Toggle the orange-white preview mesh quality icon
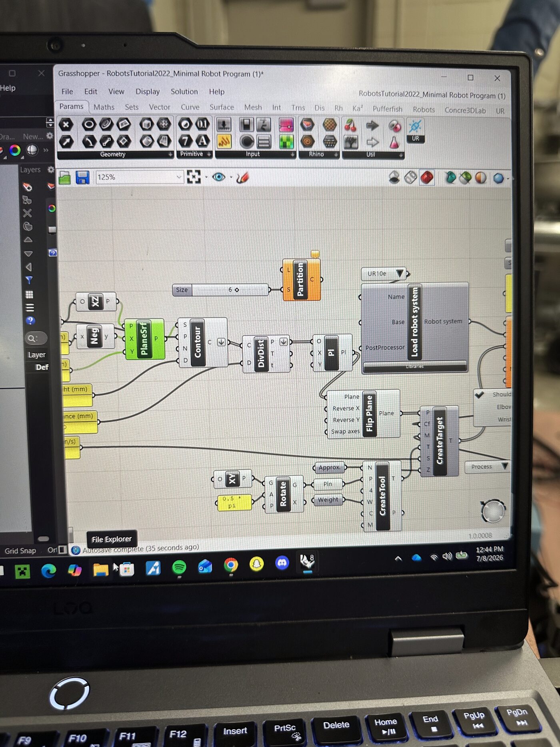 (481, 178)
